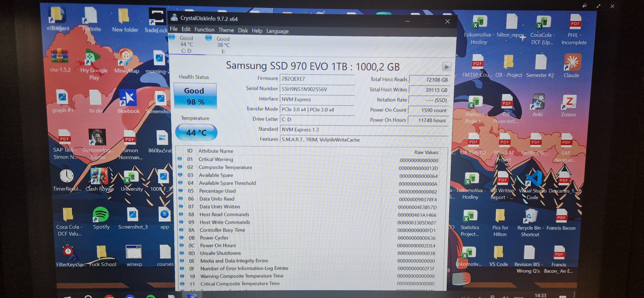Open the Edit menu
Image resolution: width=644 pixels, height=298 pixels.
click(186, 29)
